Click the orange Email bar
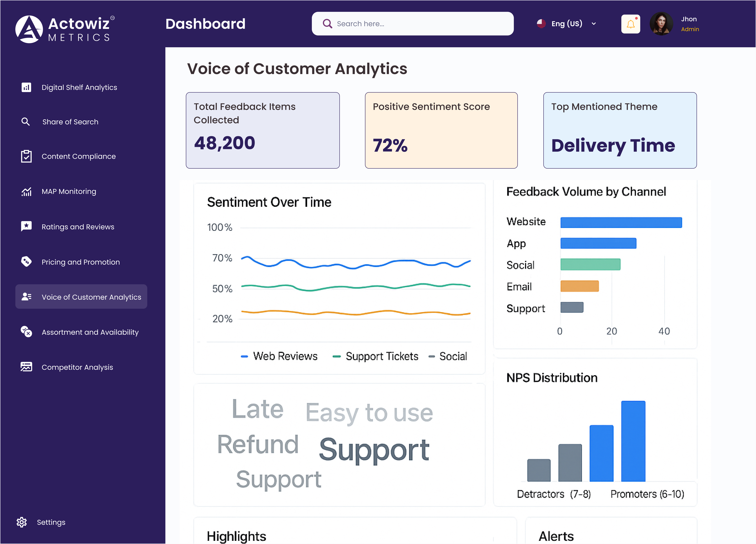Viewport: 756px width, 544px height. tap(580, 286)
